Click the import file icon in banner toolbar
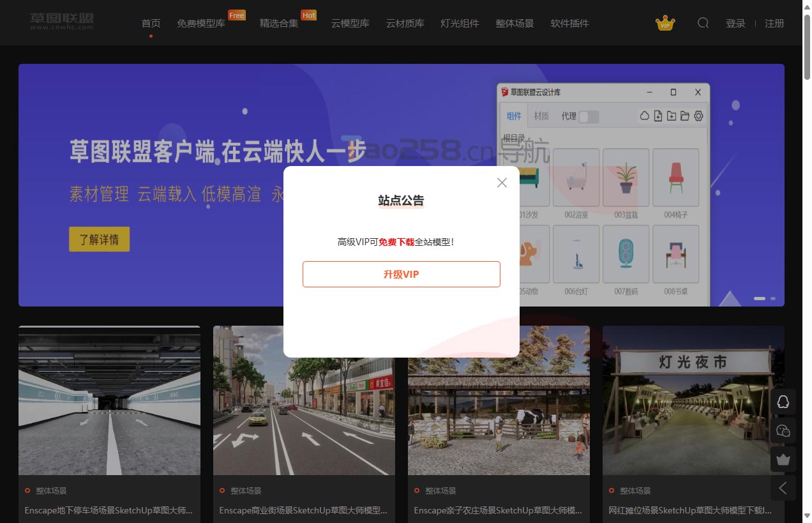 [658, 116]
